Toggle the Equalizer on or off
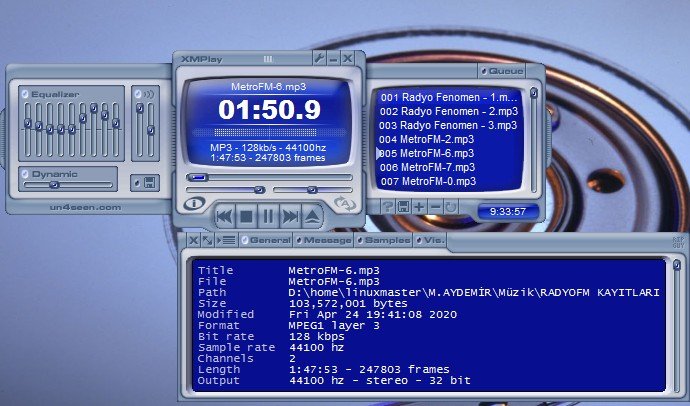690x406 pixels. (25, 94)
